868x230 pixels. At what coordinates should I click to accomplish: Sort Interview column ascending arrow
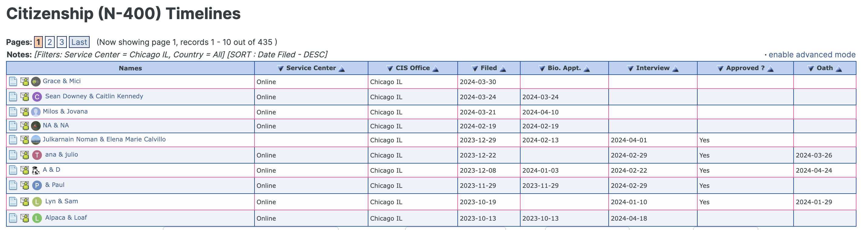point(675,69)
